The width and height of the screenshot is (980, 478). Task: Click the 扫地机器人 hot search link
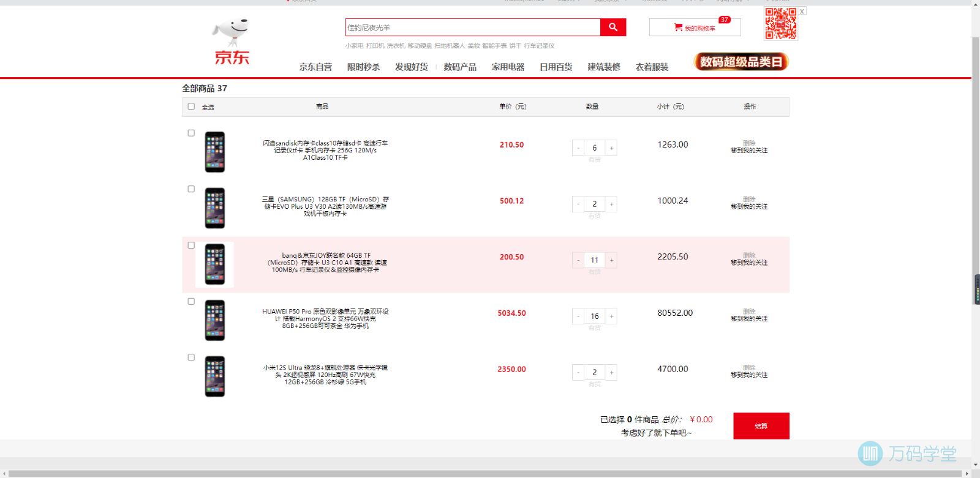(450, 46)
